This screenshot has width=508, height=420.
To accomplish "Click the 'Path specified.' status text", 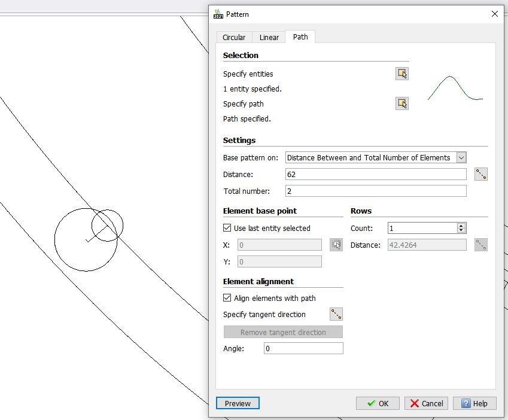I will tap(247, 119).
